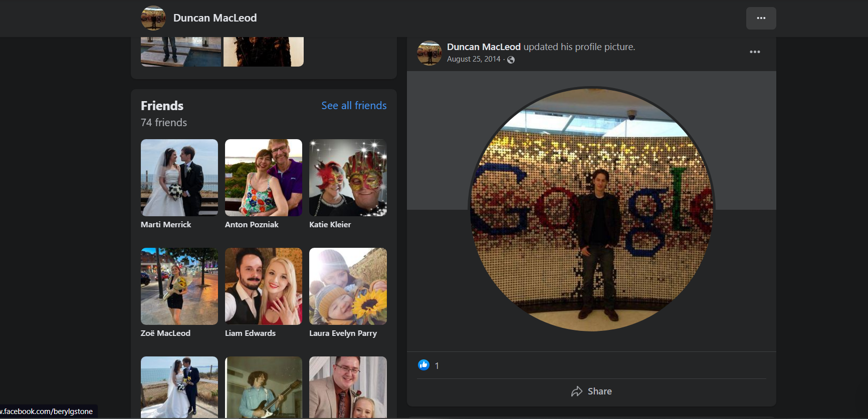Open Liam Edwards's profile name link
This screenshot has height=419, width=868.
pos(250,333)
